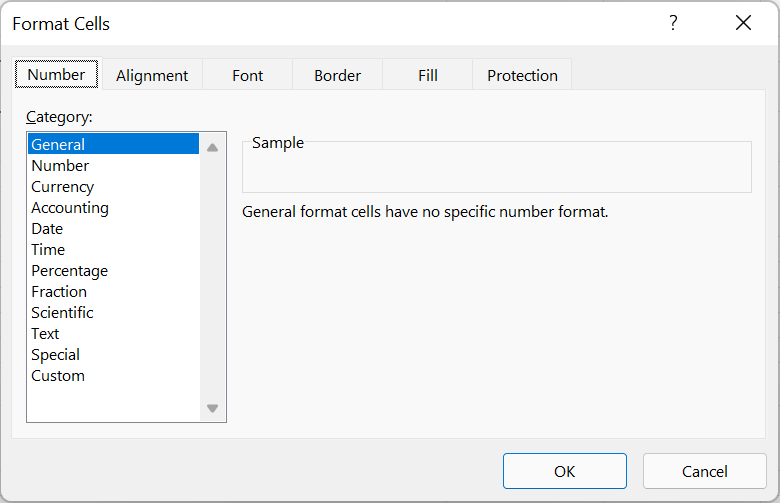Open the Border tab

[337, 76]
